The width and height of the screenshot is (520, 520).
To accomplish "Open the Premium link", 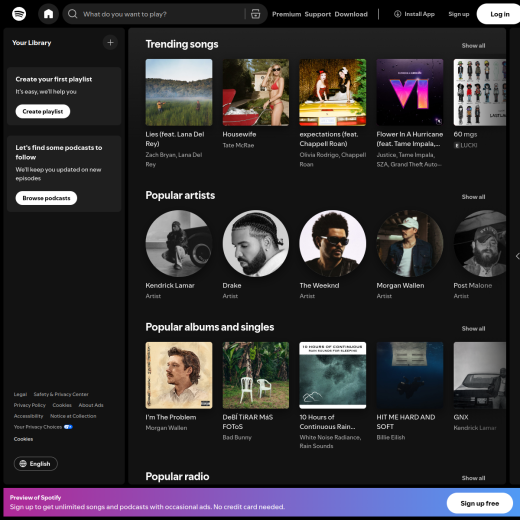I will click(x=286, y=14).
